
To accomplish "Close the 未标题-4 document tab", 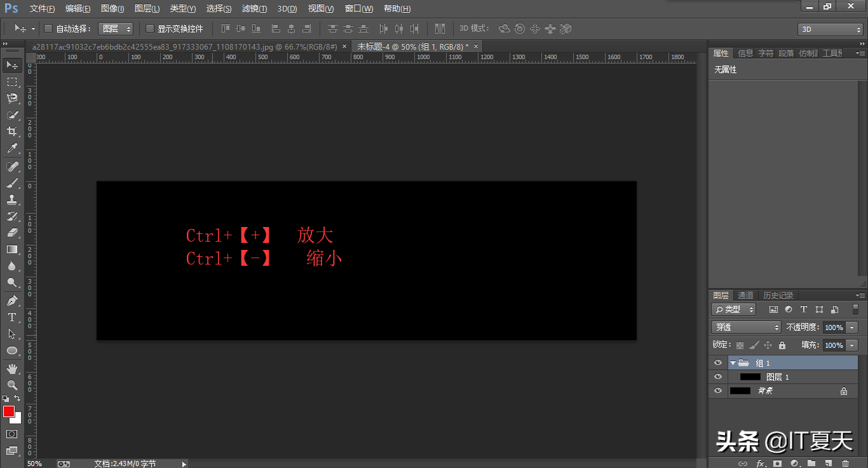I will [475, 46].
